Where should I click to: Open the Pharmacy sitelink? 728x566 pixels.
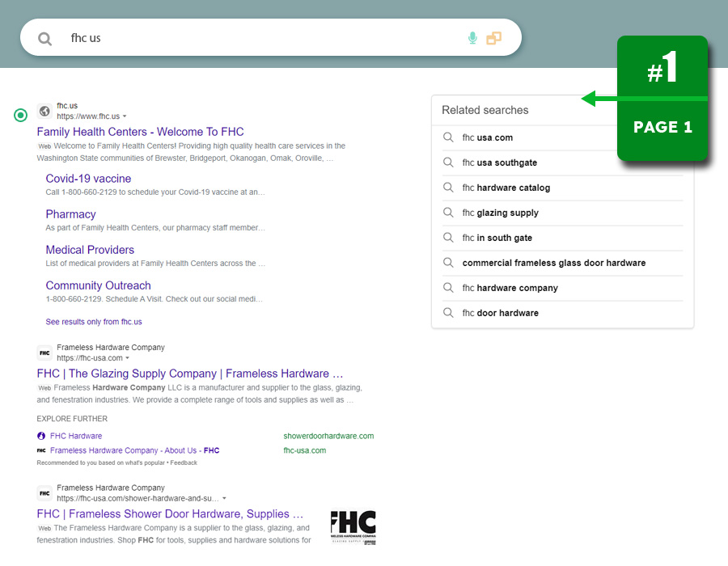pyautogui.click(x=70, y=214)
